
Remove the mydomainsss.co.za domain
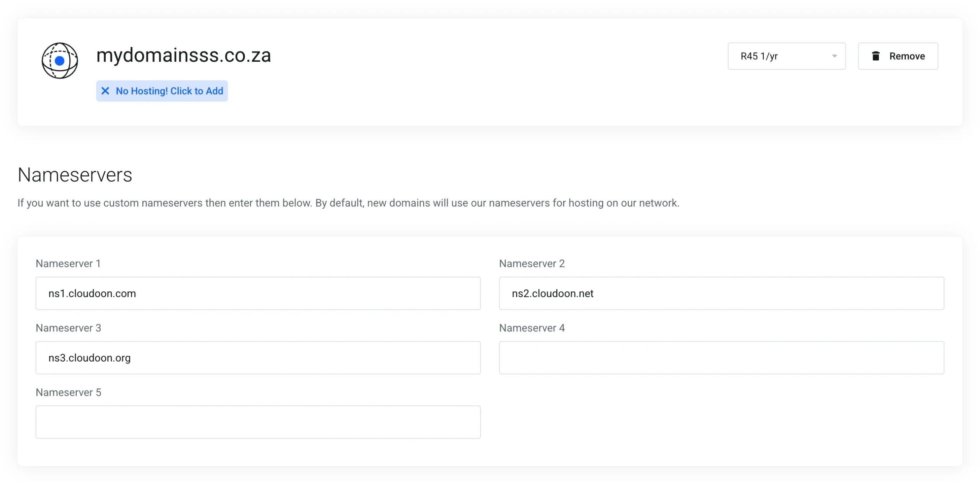898,56
